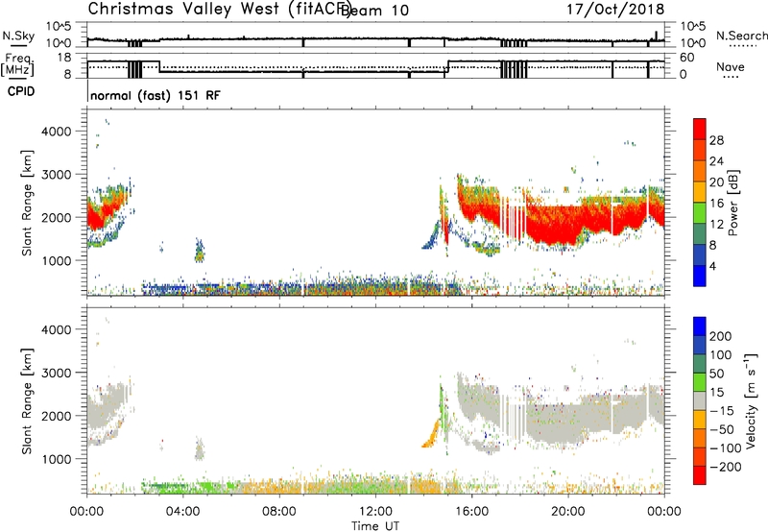The image size is (768, 532).
Task: Click the '60' Nave axis tick
Action: coord(687,58)
